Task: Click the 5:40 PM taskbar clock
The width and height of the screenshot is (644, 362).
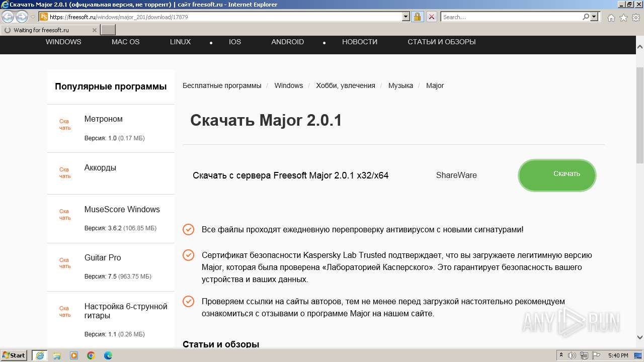Action: 618,355
